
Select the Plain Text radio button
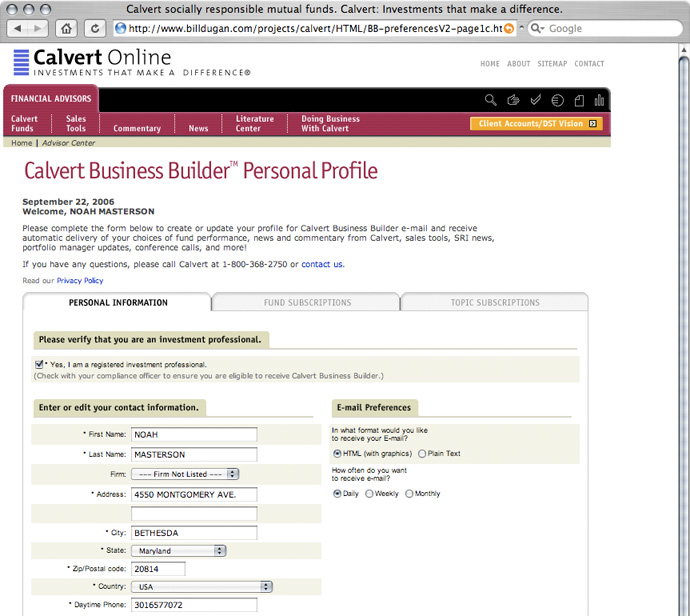(x=422, y=454)
